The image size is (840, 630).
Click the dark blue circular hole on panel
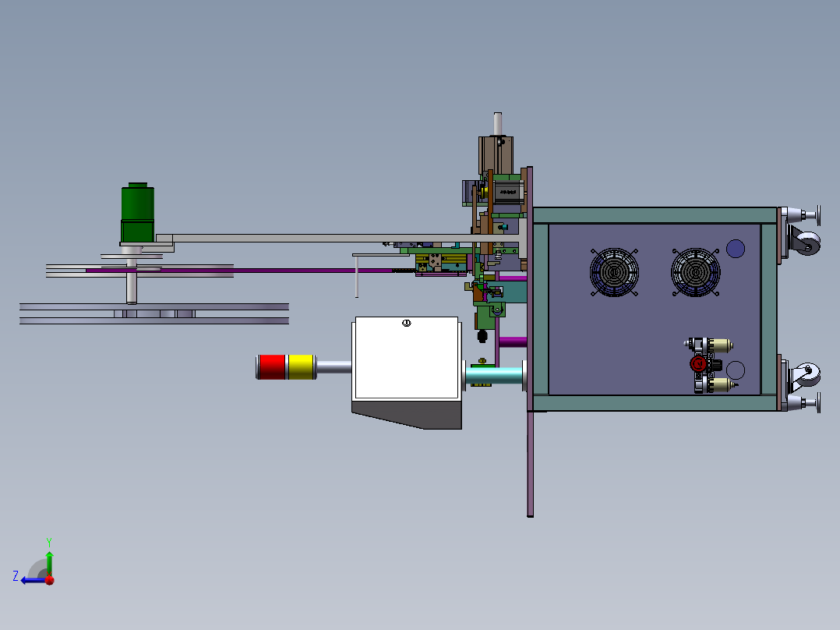tap(736, 248)
